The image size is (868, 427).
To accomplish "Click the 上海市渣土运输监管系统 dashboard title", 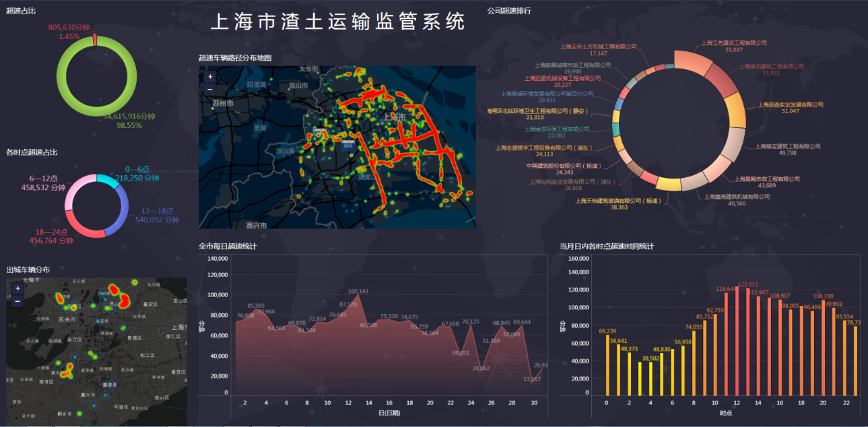I will (x=337, y=22).
